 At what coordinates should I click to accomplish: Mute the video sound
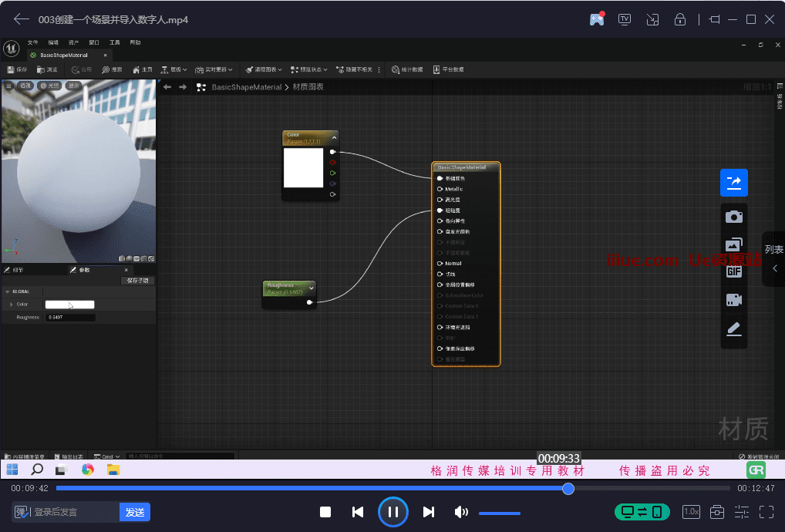click(461, 512)
